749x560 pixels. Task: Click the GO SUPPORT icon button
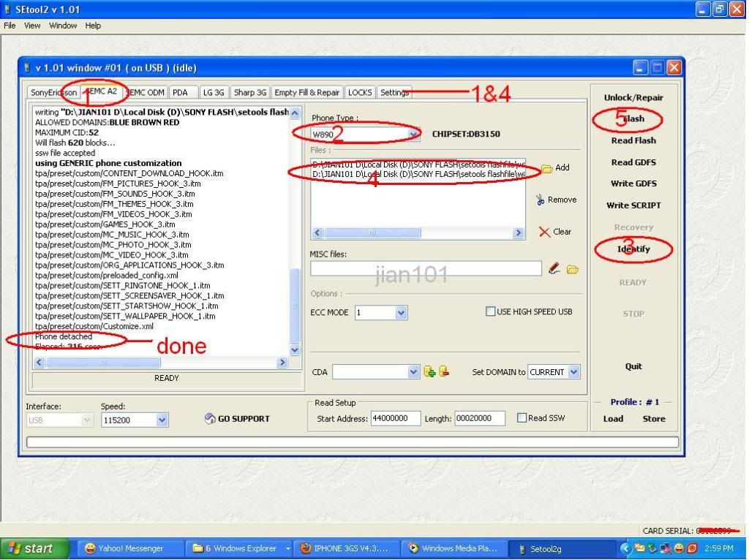coord(238,419)
